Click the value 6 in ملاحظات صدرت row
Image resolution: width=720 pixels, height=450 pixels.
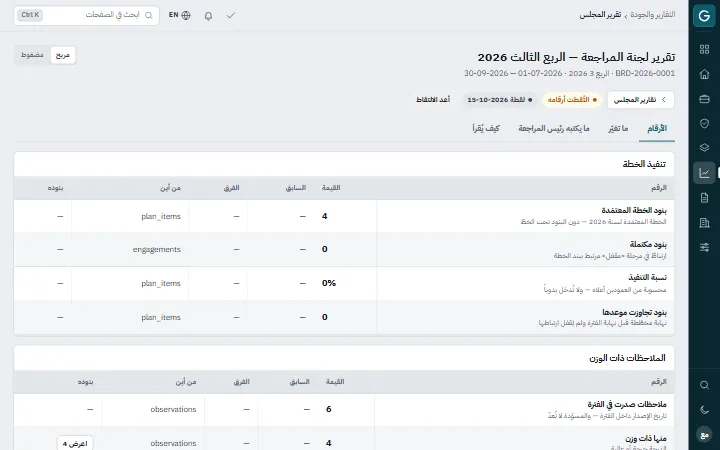click(328, 409)
